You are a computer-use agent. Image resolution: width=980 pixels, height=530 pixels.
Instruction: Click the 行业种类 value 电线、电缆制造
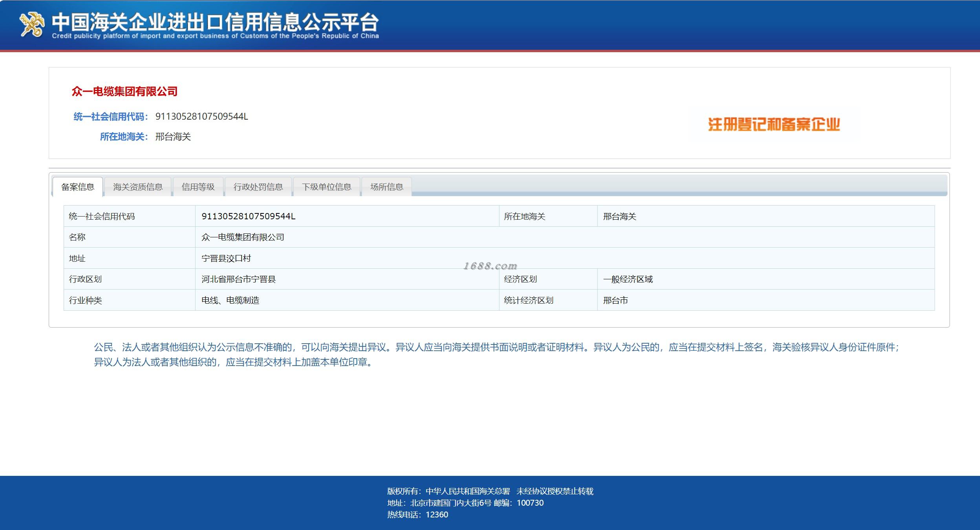click(x=230, y=300)
